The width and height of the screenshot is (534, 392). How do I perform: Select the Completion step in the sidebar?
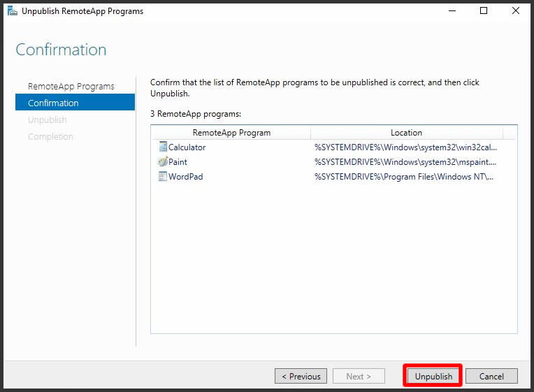(x=50, y=136)
